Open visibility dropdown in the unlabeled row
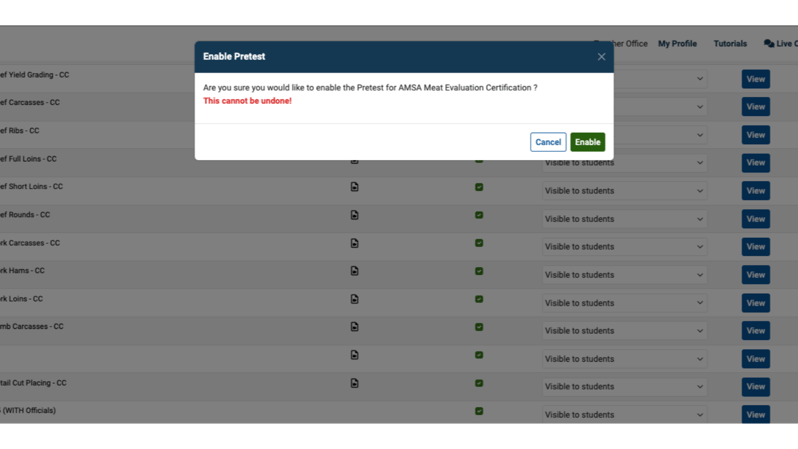The image size is (798, 449). click(x=624, y=359)
